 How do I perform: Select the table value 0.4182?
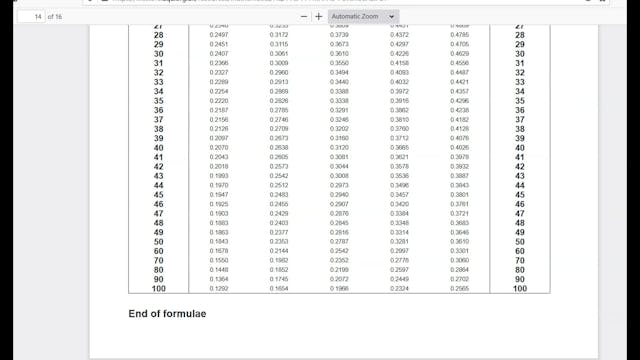click(460, 119)
